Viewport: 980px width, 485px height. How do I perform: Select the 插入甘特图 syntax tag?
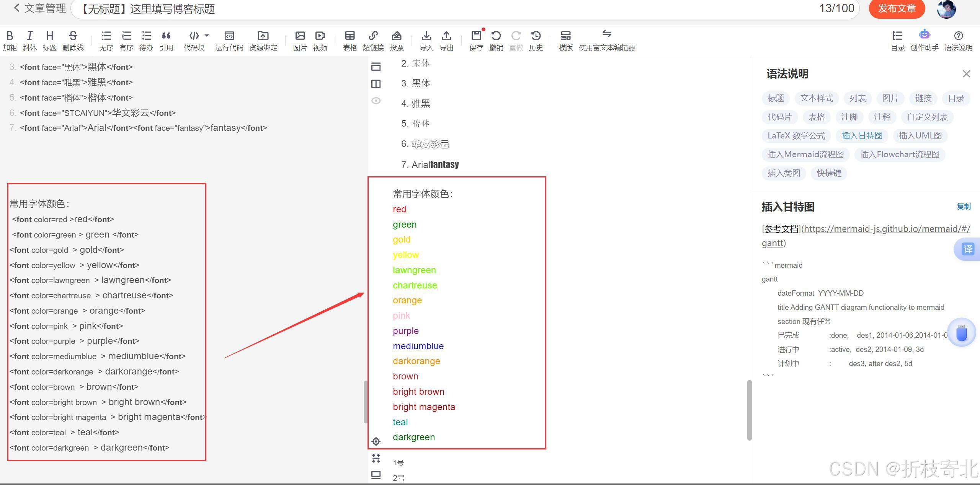click(x=862, y=136)
